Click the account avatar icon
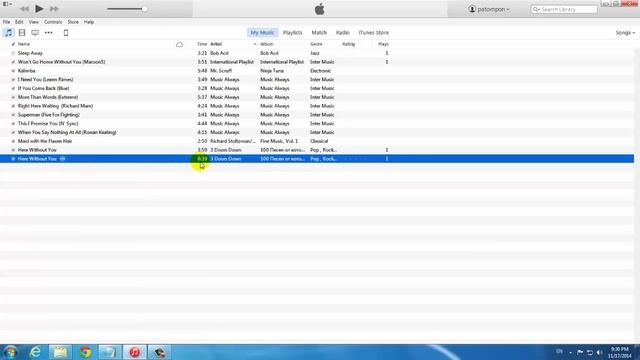 tap(472, 9)
